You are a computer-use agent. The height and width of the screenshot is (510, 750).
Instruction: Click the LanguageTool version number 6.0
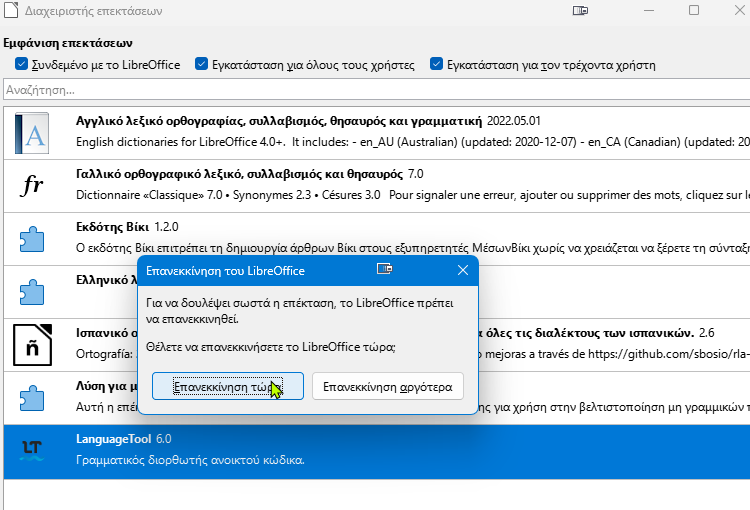164,439
